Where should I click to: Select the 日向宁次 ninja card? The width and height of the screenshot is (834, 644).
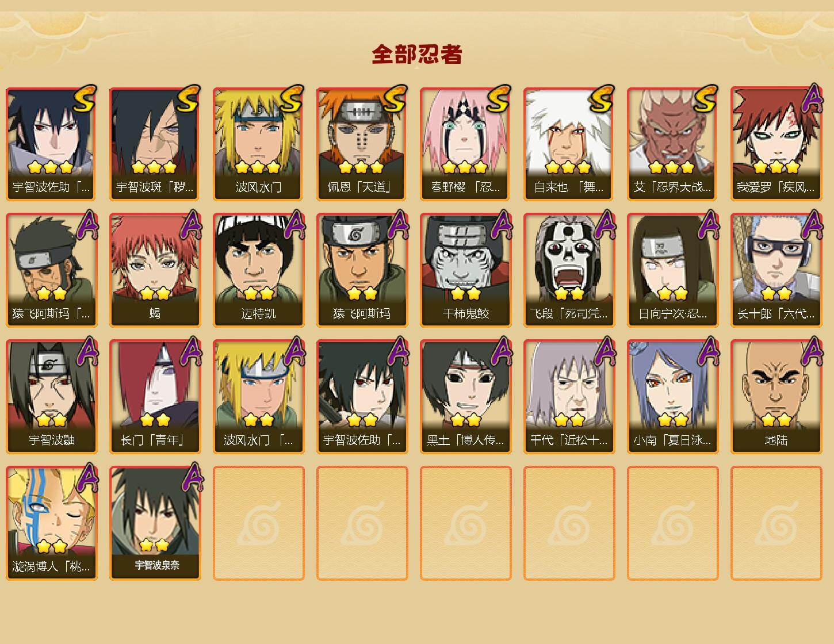[672, 270]
